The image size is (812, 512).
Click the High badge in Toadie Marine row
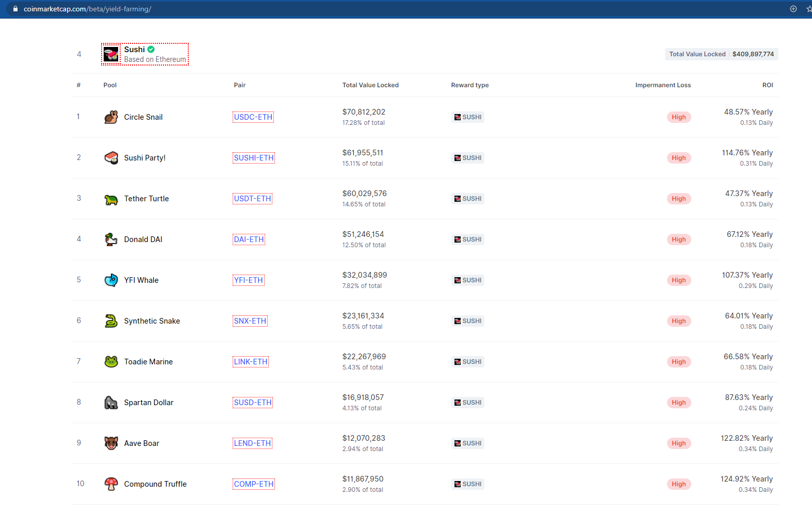tap(679, 362)
